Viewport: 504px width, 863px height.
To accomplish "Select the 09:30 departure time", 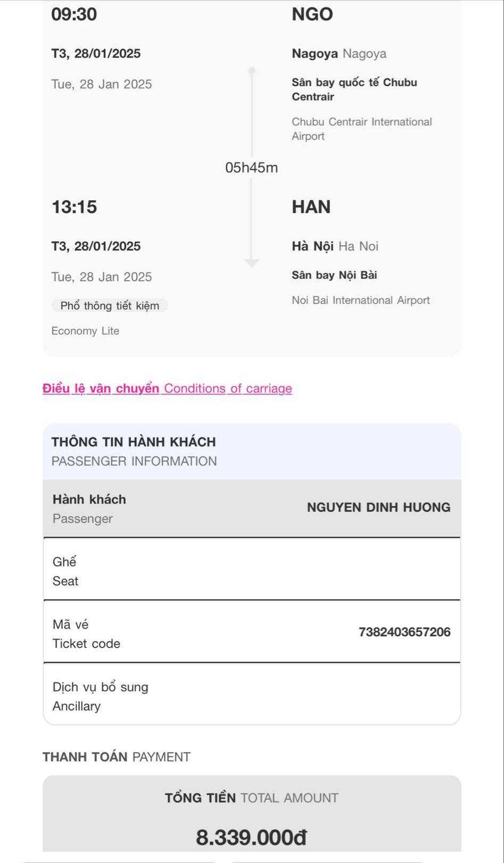I will tap(74, 14).
